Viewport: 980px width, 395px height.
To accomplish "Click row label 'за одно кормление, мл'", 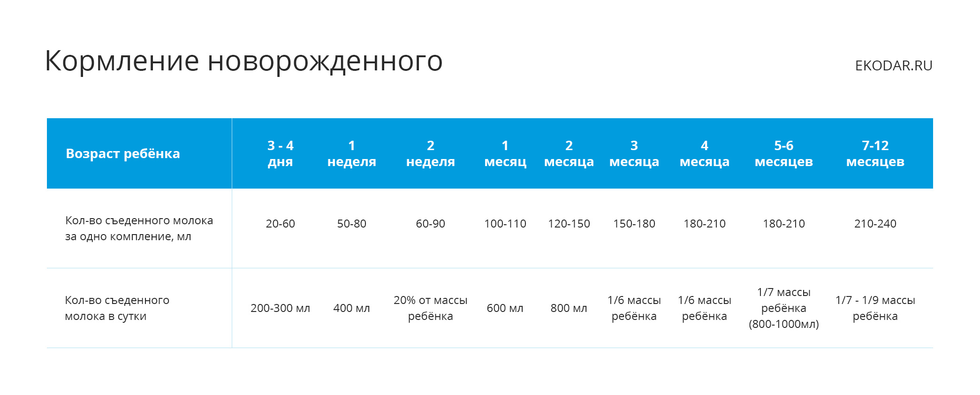I will point(128,236).
